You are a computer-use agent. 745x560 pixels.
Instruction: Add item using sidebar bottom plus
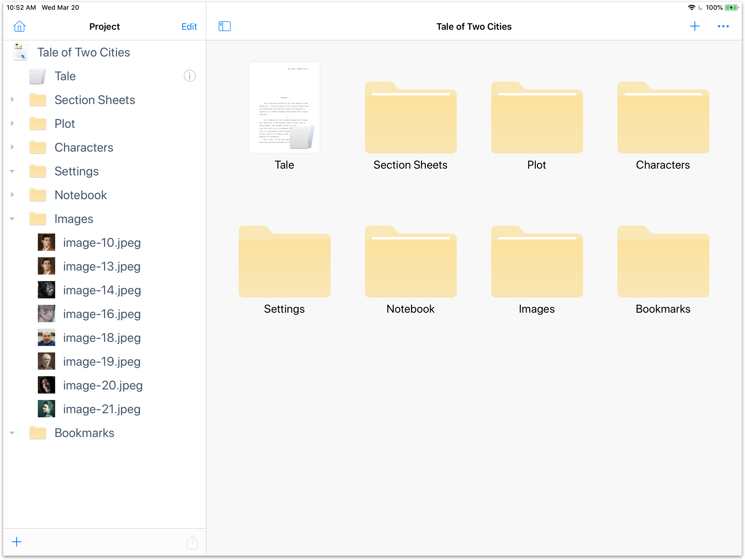16,541
